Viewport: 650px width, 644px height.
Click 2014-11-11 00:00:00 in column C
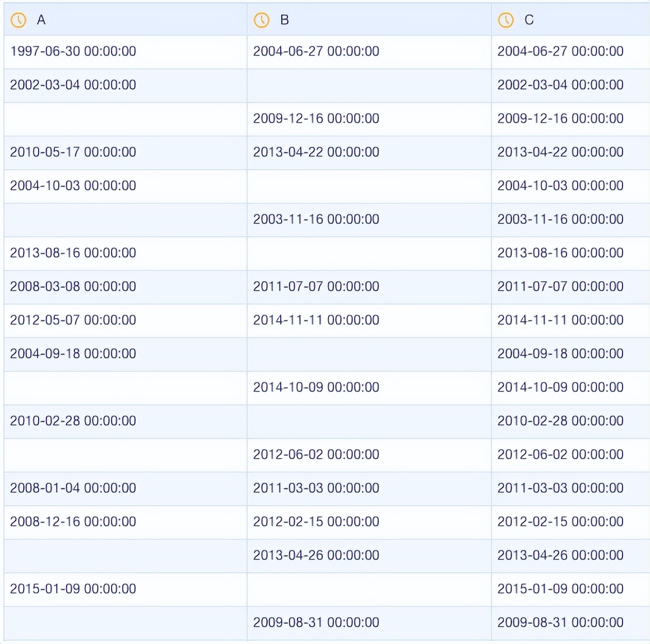560,320
